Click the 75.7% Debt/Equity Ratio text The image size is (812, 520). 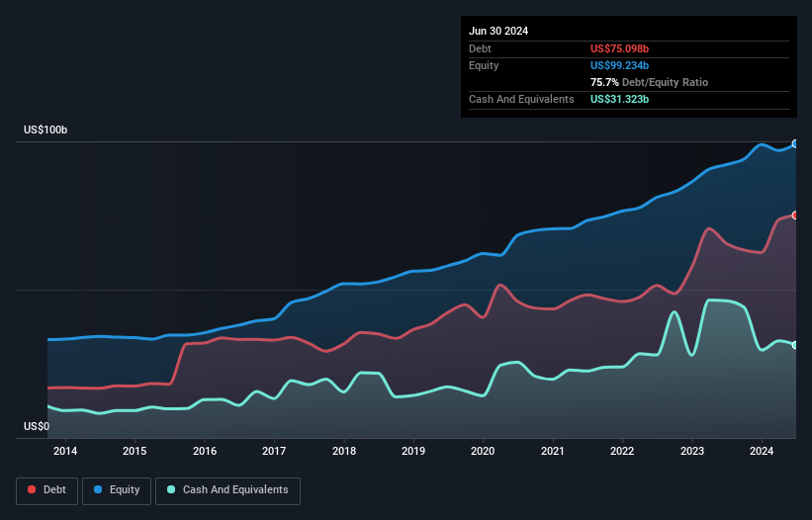649,82
